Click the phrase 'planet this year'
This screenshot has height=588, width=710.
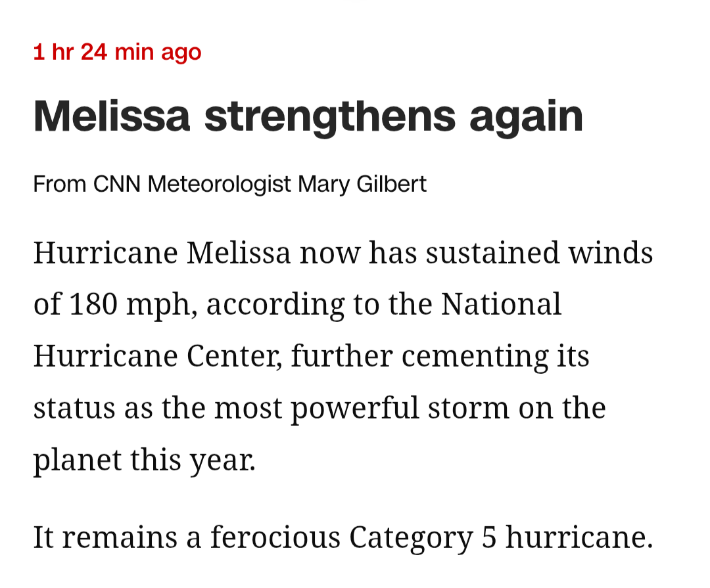tap(143, 460)
